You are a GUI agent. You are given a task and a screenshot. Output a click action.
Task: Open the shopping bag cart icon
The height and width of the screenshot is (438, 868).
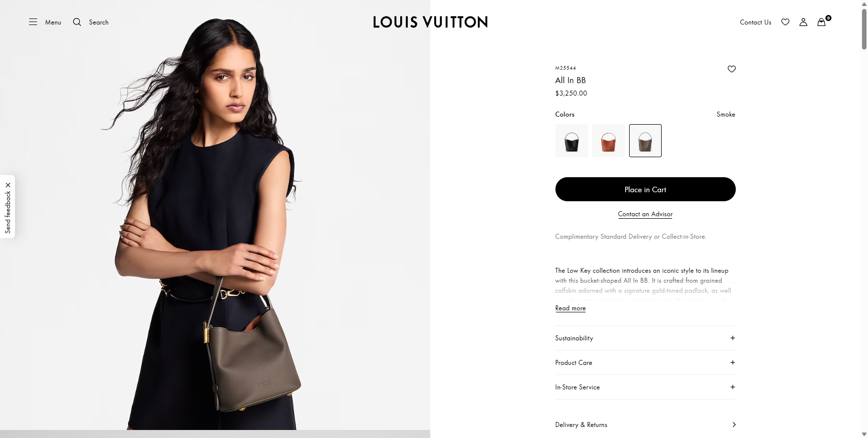tap(822, 22)
